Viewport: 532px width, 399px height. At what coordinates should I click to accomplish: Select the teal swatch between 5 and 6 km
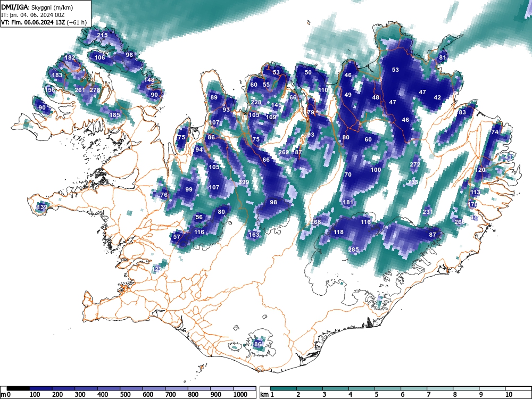tap(388, 388)
